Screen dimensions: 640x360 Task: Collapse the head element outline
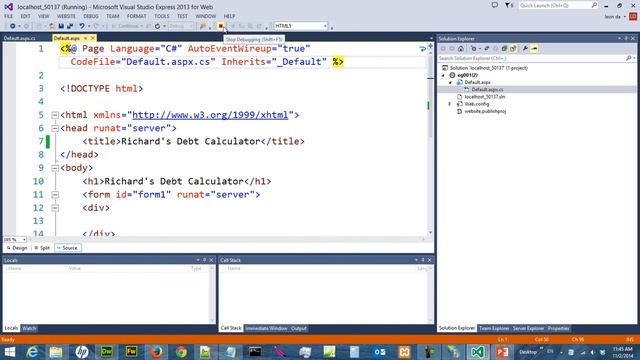pos(55,129)
